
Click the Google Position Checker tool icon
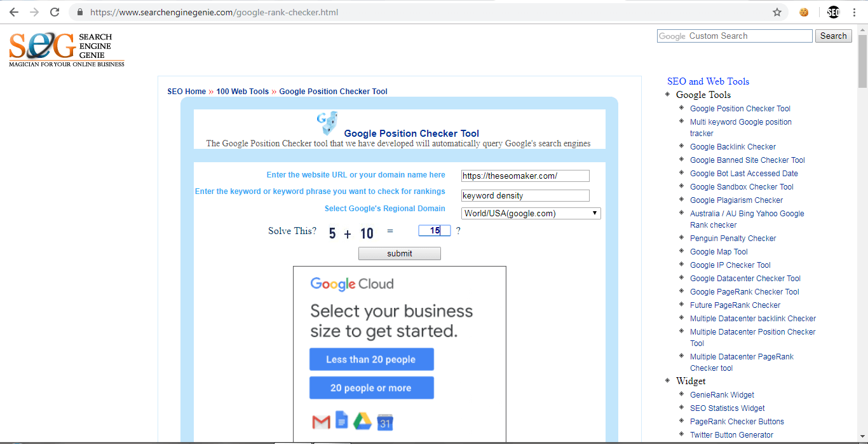(x=327, y=123)
